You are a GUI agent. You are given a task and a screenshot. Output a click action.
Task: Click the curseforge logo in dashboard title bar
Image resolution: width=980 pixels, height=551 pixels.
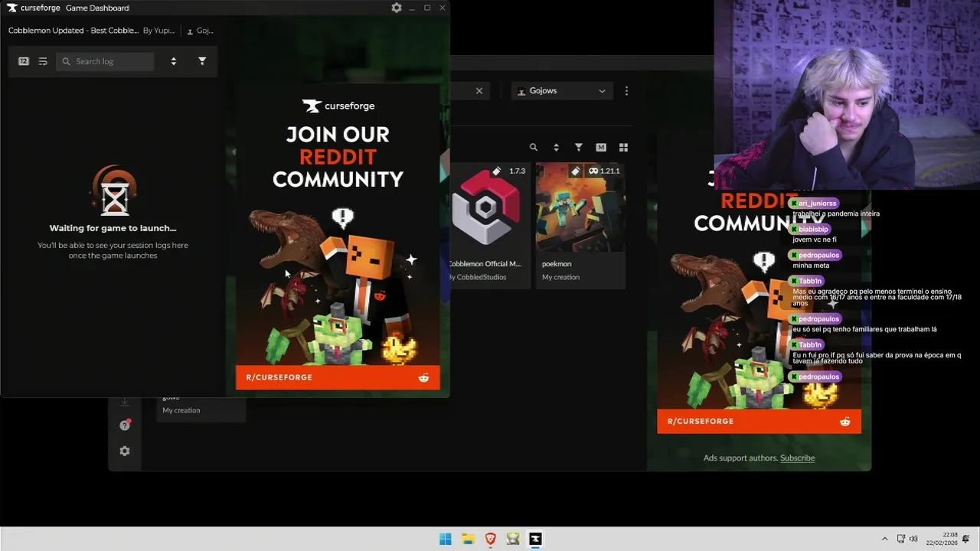coord(34,8)
